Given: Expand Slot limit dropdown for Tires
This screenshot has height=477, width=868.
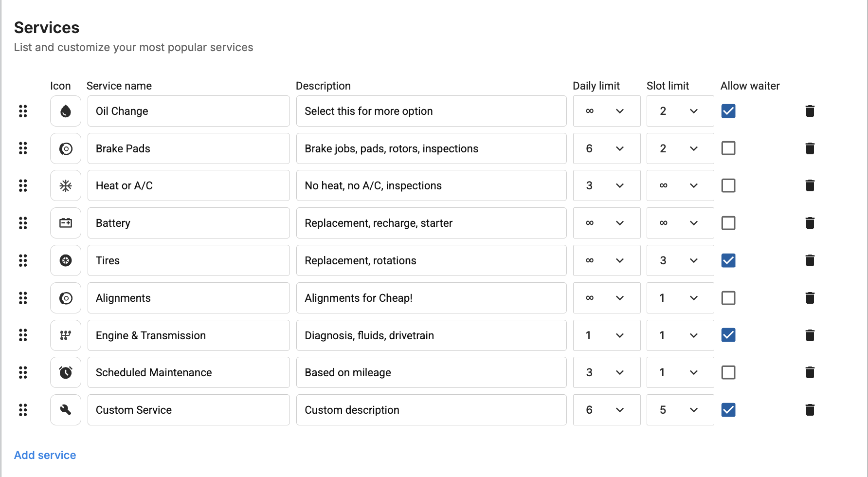Looking at the screenshot, I should 680,260.
